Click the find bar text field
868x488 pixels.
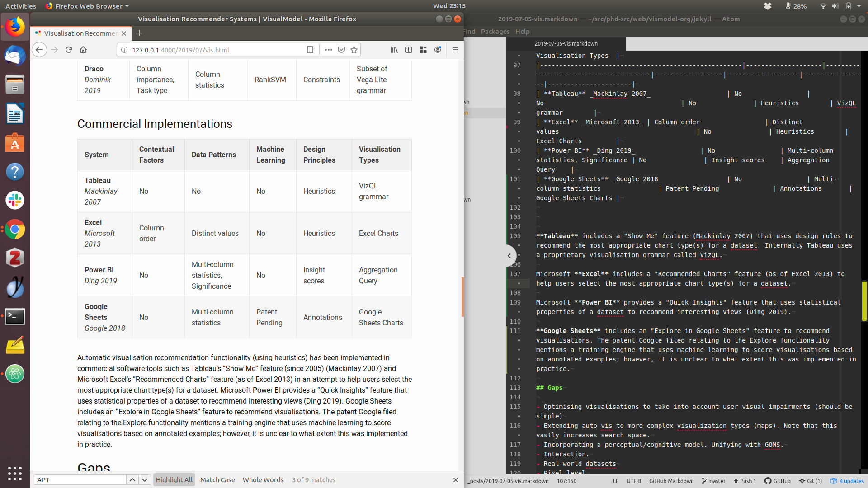80,480
